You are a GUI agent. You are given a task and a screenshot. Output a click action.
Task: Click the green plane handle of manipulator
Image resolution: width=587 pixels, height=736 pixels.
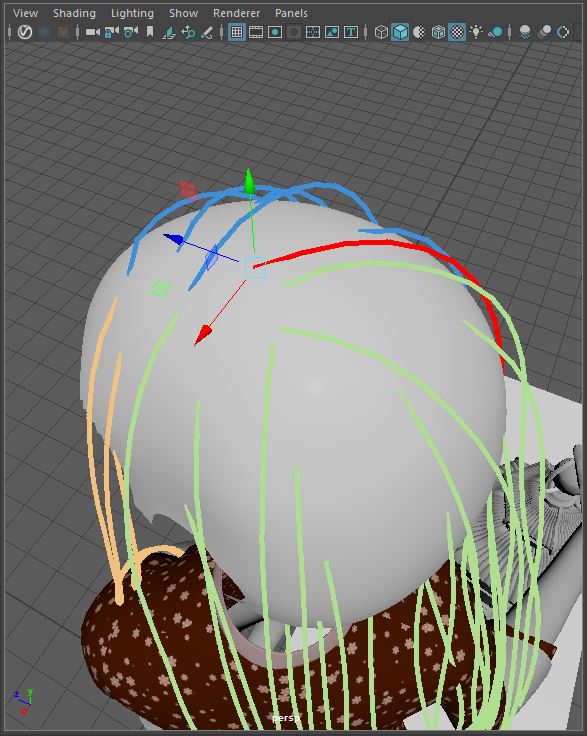(x=160, y=289)
